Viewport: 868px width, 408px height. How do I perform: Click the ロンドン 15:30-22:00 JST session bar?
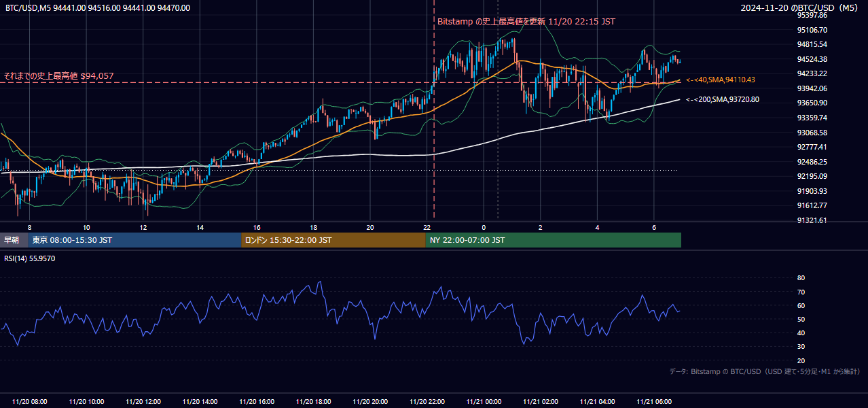point(333,240)
